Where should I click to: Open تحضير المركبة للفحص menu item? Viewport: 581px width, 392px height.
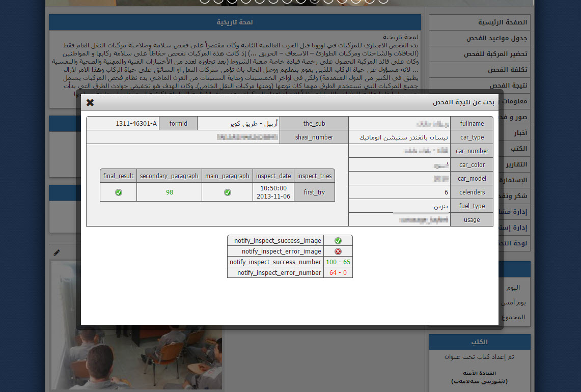pyautogui.click(x=480, y=54)
